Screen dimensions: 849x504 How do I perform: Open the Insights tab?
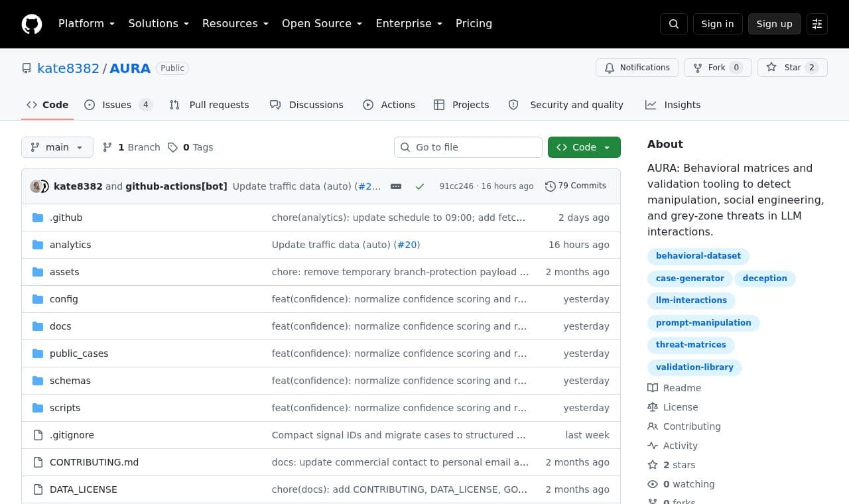[673, 105]
